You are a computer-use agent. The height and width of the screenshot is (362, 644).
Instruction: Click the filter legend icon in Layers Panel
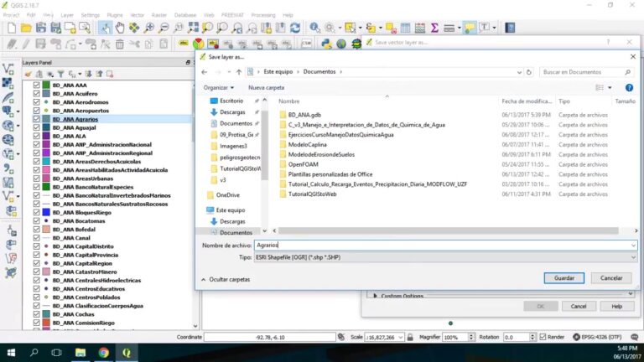(x=60, y=74)
